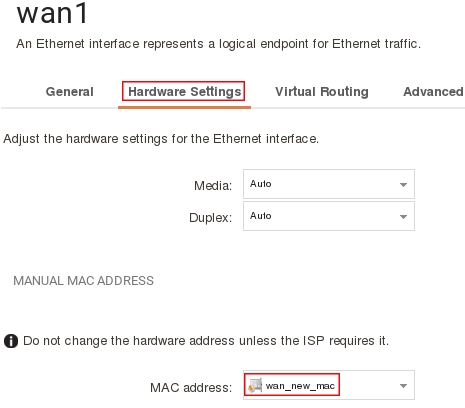The height and width of the screenshot is (408, 465).
Task: Click the 'Do not change the hardware address' warning
Action: click(206, 341)
